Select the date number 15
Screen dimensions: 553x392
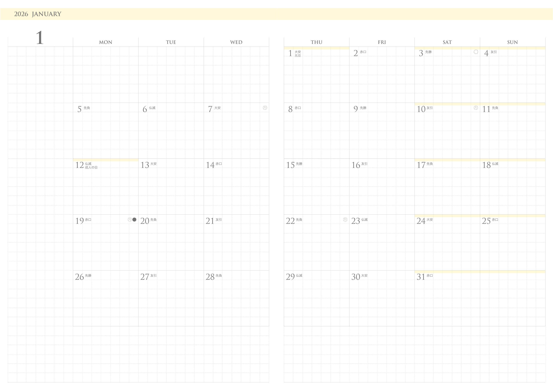point(290,165)
